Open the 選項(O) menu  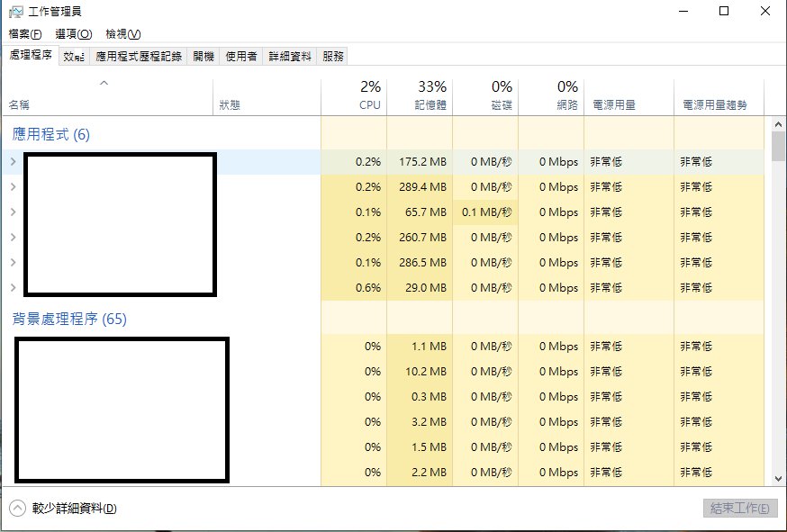tap(73, 34)
